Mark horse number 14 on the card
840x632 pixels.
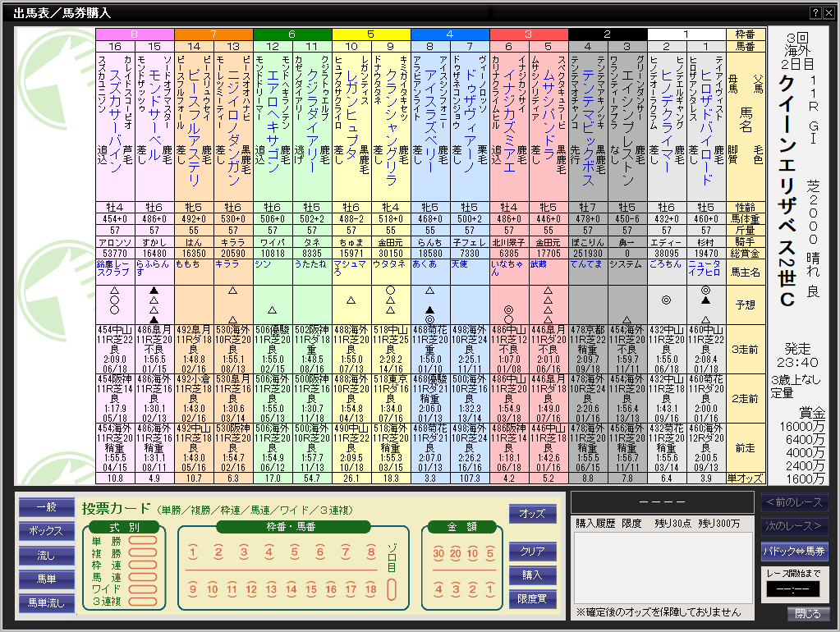tap(291, 589)
